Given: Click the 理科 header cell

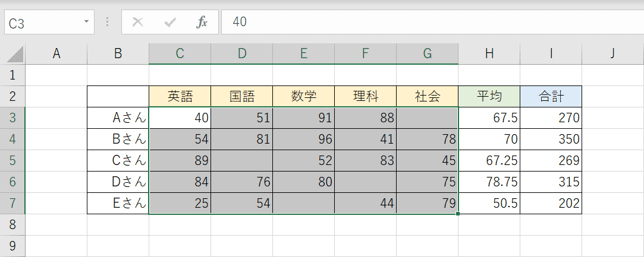Looking at the screenshot, I should [366, 96].
